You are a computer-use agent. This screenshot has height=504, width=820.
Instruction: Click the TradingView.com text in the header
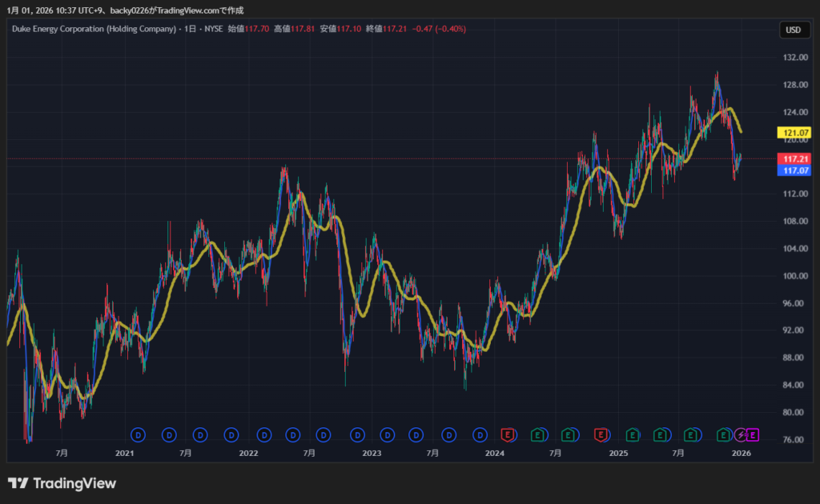click(197, 10)
